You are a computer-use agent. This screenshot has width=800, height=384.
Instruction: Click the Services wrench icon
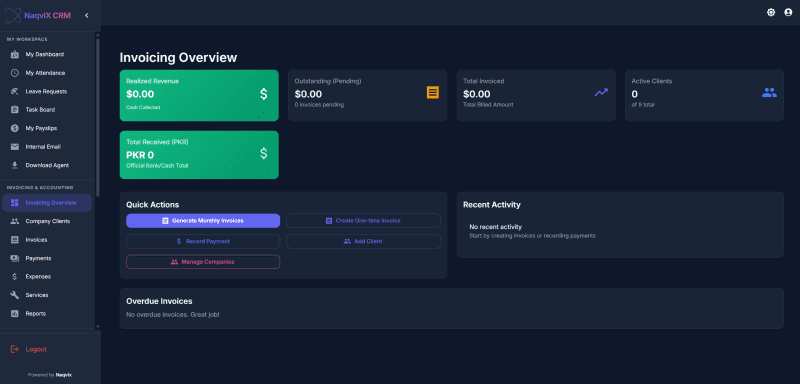(15, 295)
